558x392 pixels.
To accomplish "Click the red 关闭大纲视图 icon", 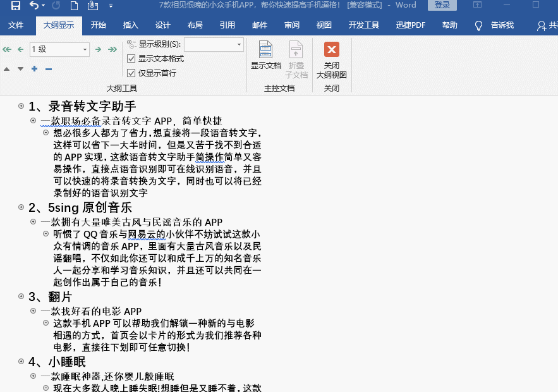I will pyautogui.click(x=331, y=49).
